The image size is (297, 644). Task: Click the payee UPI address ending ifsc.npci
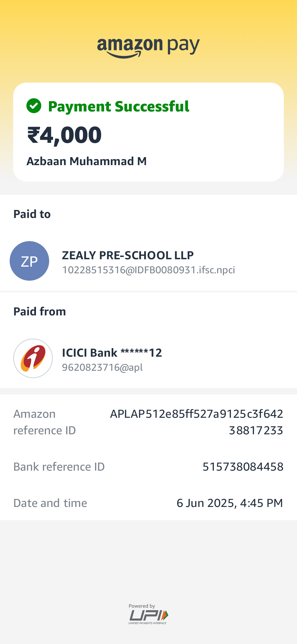pos(148,270)
